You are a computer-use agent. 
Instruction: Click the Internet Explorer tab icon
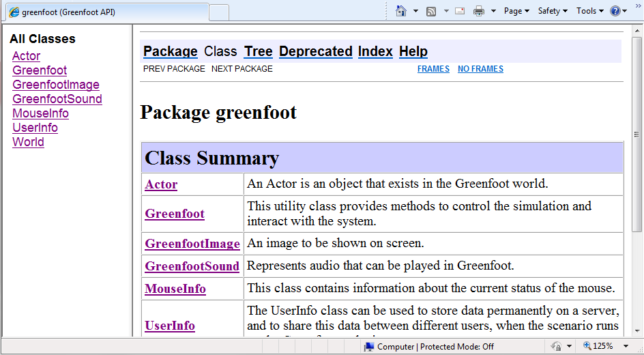[x=14, y=12]
